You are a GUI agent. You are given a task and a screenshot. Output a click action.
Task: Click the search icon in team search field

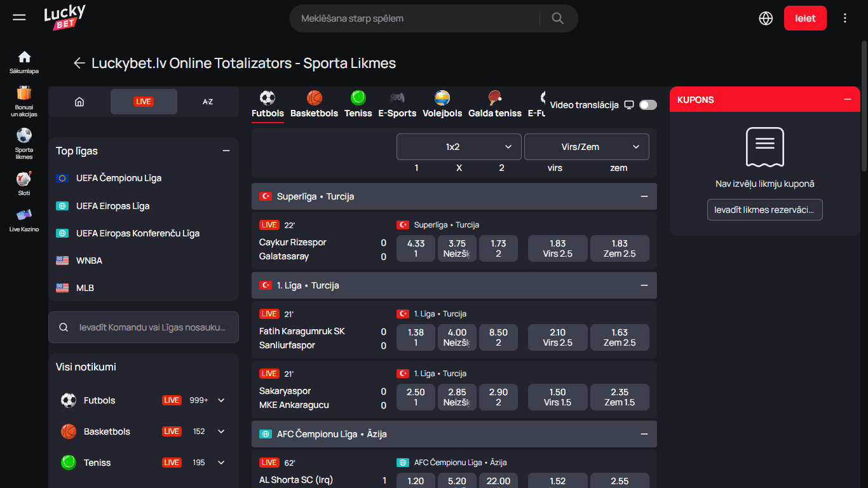click(64, 327)
